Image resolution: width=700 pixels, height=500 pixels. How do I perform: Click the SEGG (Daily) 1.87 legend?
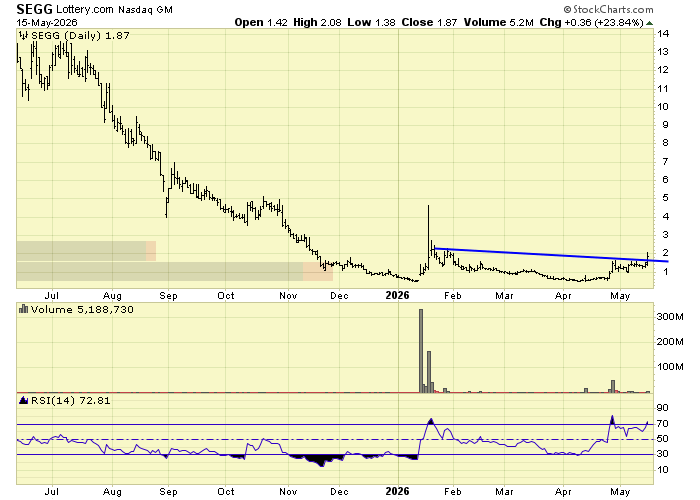tap(80, 35)
